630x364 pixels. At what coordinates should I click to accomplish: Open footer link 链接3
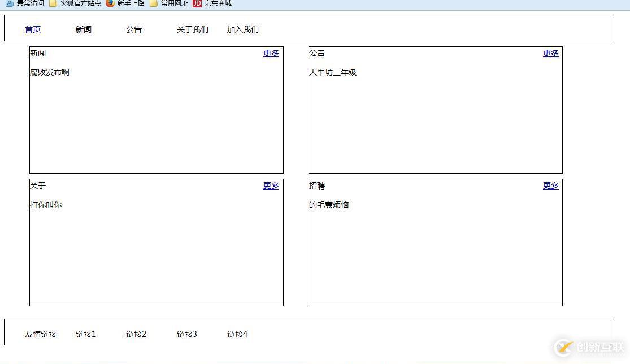coord(187,334)
